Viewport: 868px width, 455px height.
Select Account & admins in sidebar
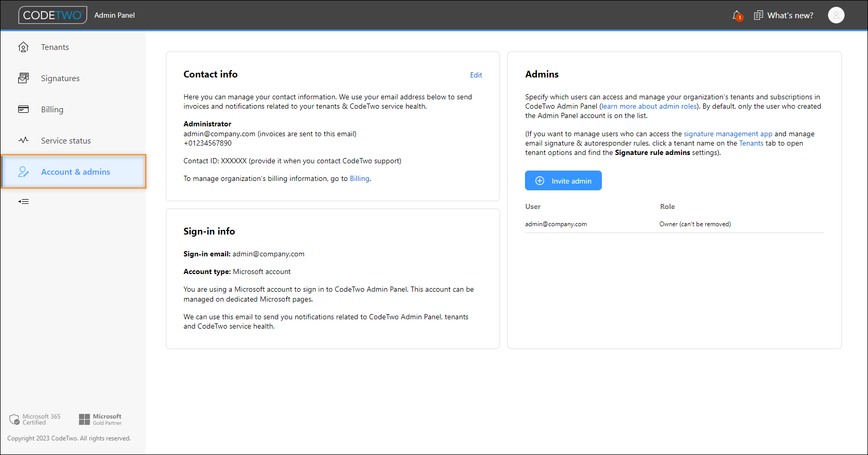(x=74, y=172)
